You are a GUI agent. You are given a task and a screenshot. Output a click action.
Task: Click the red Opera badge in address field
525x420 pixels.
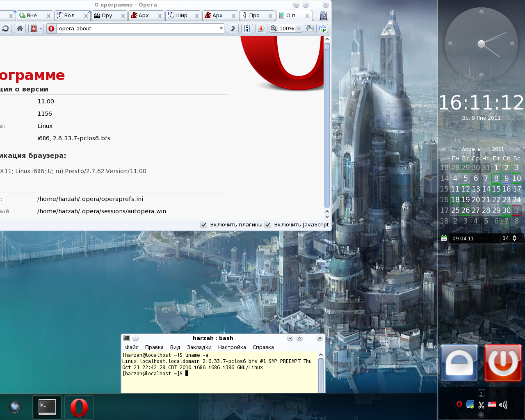pos(51,28)
